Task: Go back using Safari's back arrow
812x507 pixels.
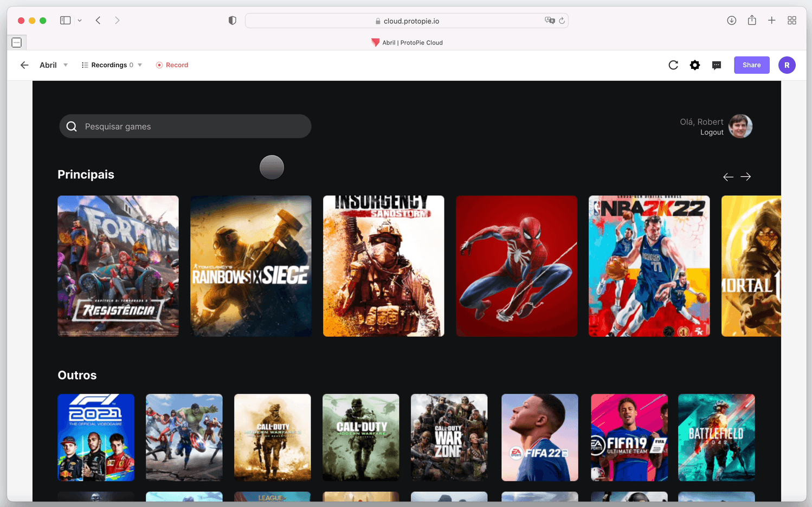Action: pyautogui.click(x=98, y=21)
